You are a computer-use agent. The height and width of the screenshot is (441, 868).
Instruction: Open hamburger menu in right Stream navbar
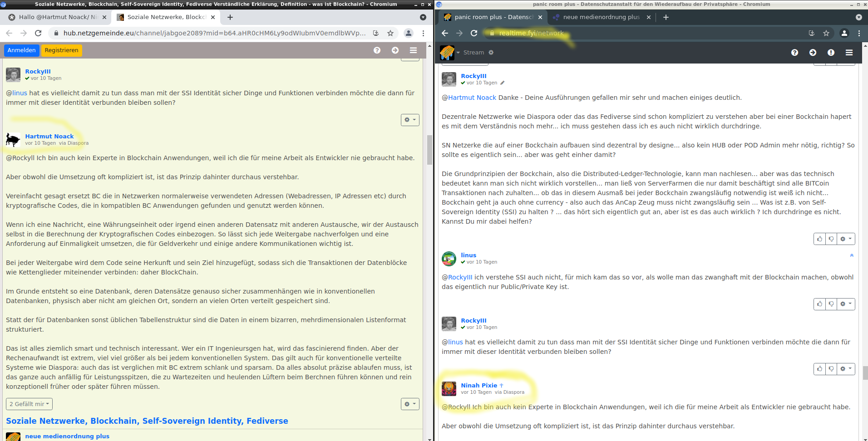point(849,53)
